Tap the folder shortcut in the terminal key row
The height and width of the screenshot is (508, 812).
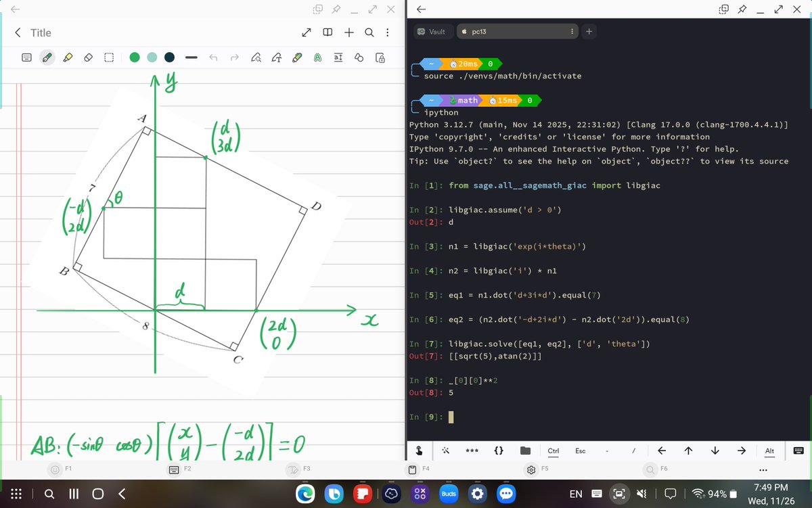[524, 451]
